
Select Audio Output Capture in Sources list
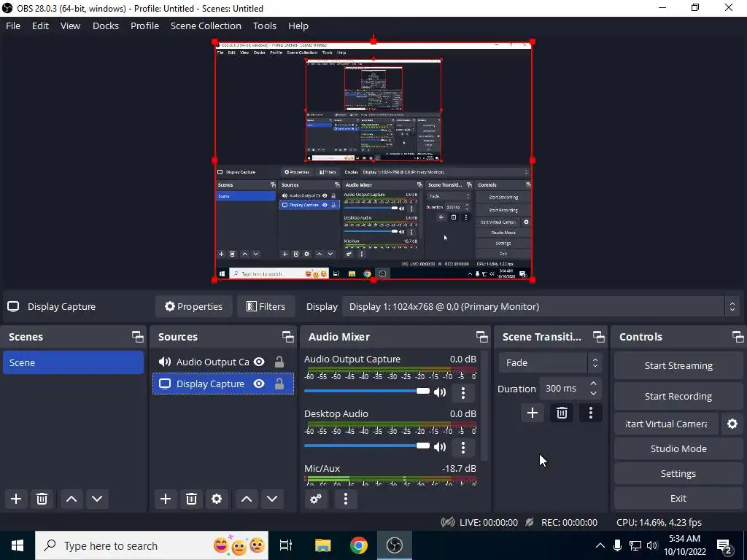tap(223, 362)
